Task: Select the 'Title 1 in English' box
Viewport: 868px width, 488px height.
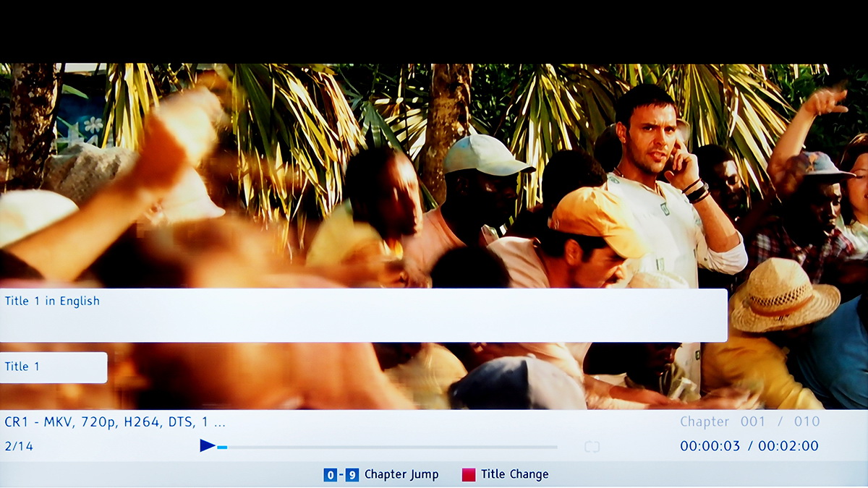Action: click(363, 315)
